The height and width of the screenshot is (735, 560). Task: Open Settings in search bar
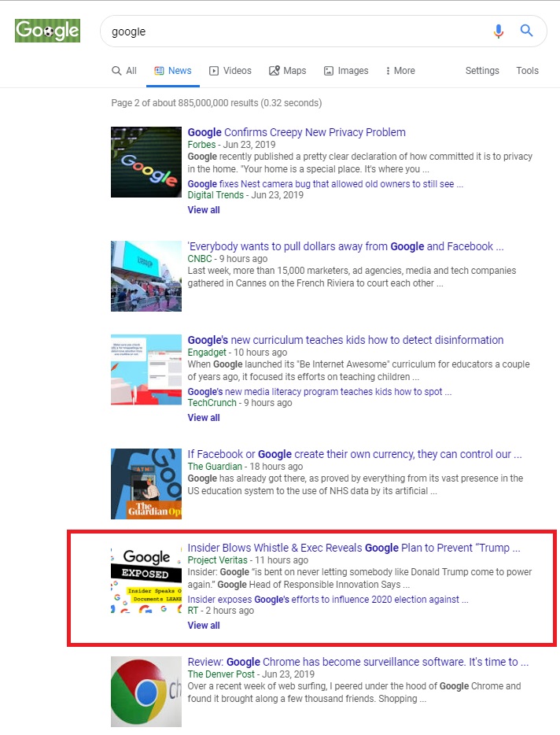tap(481, 71)
